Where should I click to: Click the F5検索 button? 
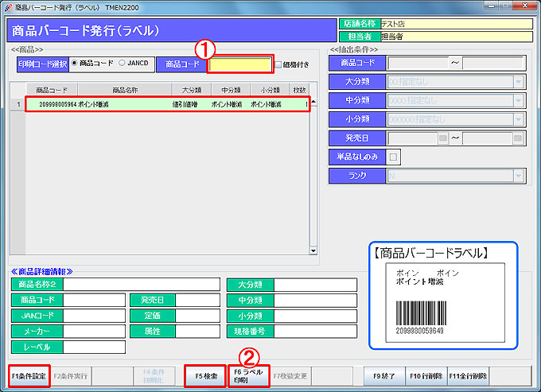coord(206,376)
